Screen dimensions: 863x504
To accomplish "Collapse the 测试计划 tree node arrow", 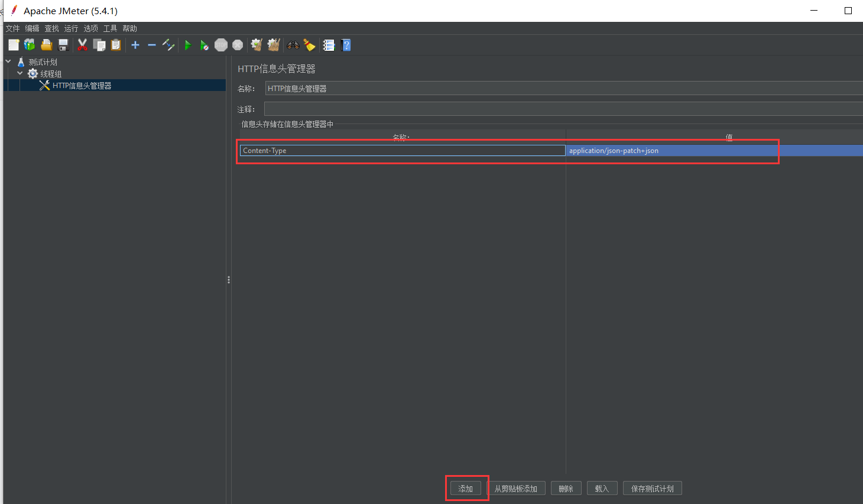I will [x=8, y=61].
